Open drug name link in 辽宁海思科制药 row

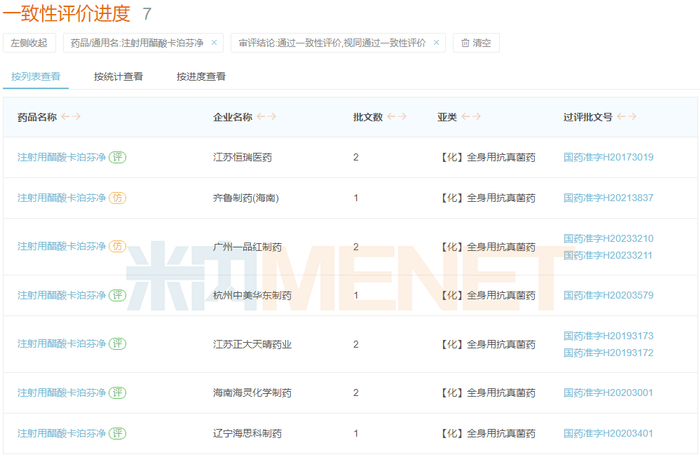[62, 433]
